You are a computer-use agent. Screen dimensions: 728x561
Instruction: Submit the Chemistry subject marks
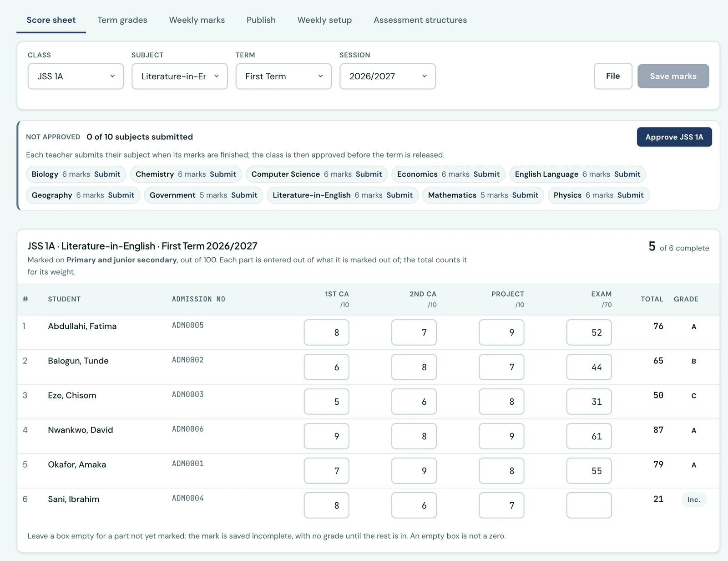click(x=223, y=174)
